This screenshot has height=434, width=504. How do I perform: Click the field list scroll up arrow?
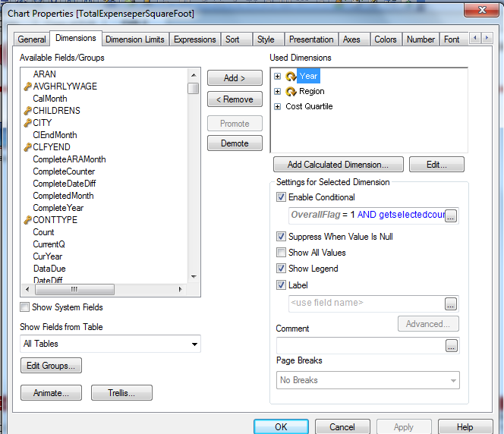click(194, 75)
